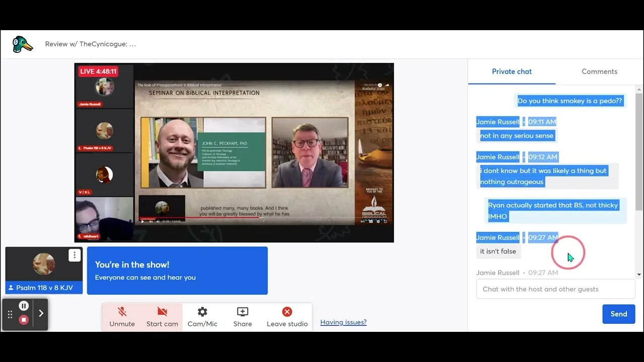Screen dimensions: 644x362
Task: Start the camera
Action: coord(162,317)
